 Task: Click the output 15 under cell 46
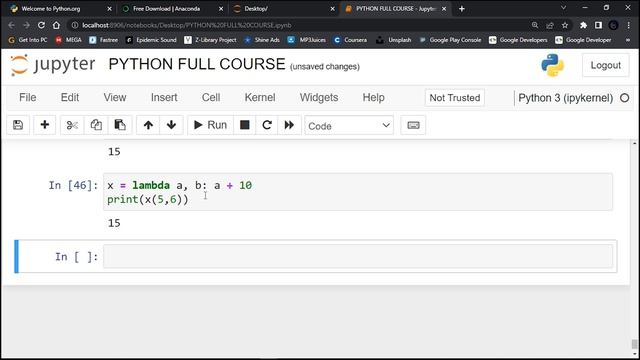tap(114, 223)
